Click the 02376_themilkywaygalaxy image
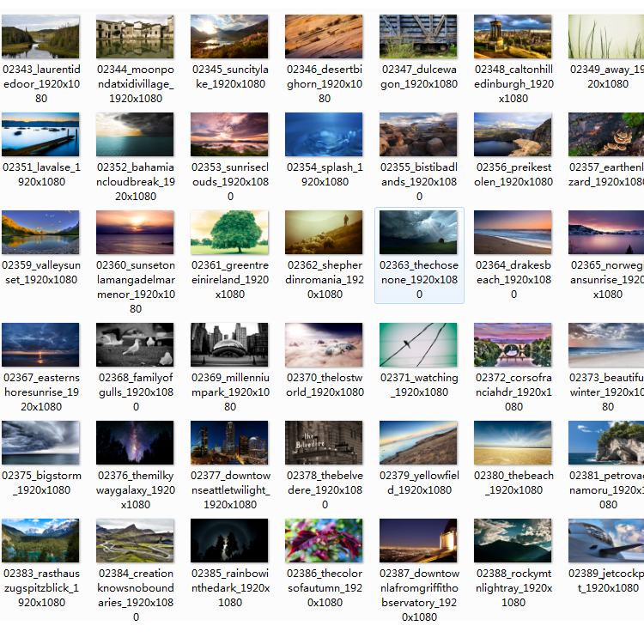This screenshot has height=644, width=644. (x=135, y=442)
